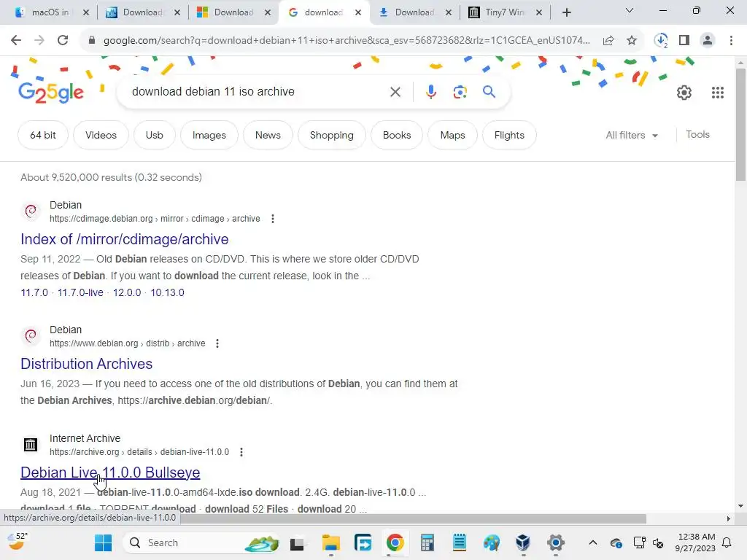747x560 pixels.
Task: Open the 12.0.0 sitelink
Action: pyautogui.click(x=127, y=293)
